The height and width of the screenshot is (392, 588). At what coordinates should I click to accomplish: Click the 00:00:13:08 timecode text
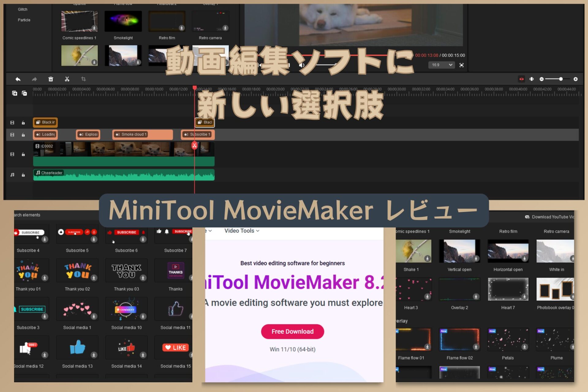coord(427,55)
